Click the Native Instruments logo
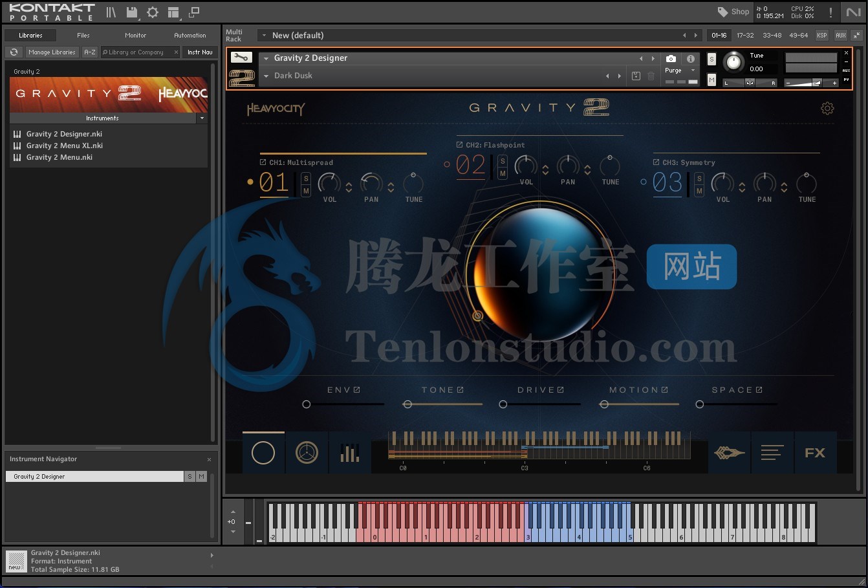This screenshot has width=868, height=588. (x=853, y=12)
